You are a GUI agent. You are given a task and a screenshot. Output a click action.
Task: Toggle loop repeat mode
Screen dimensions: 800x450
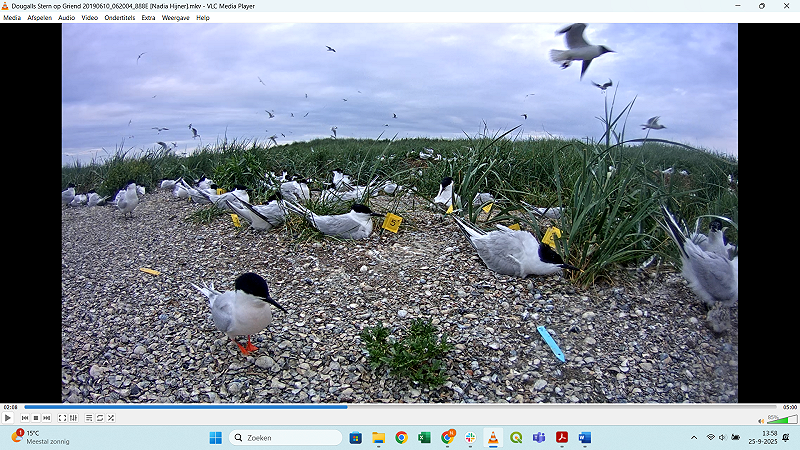click(x=99, y=418)
